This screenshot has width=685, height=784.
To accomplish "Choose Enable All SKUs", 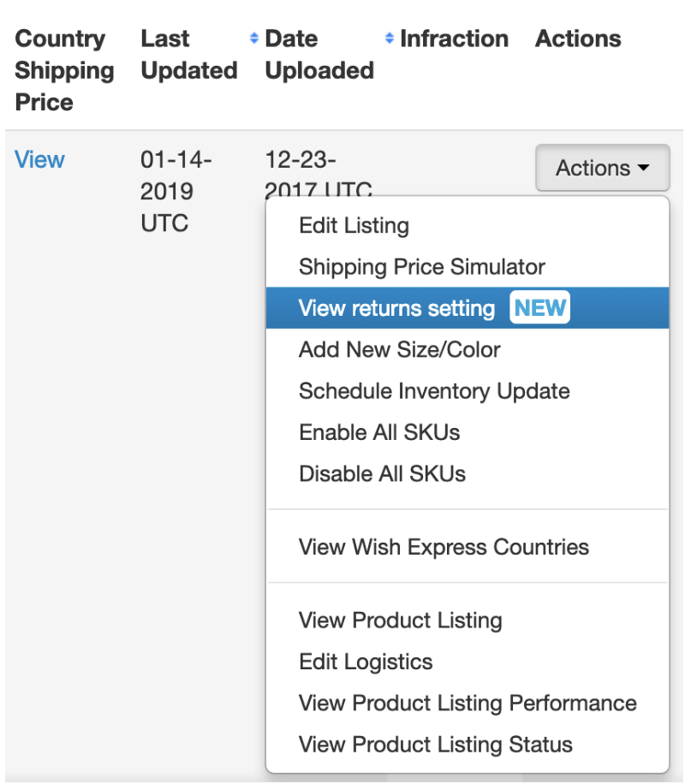I will [379, 432].
